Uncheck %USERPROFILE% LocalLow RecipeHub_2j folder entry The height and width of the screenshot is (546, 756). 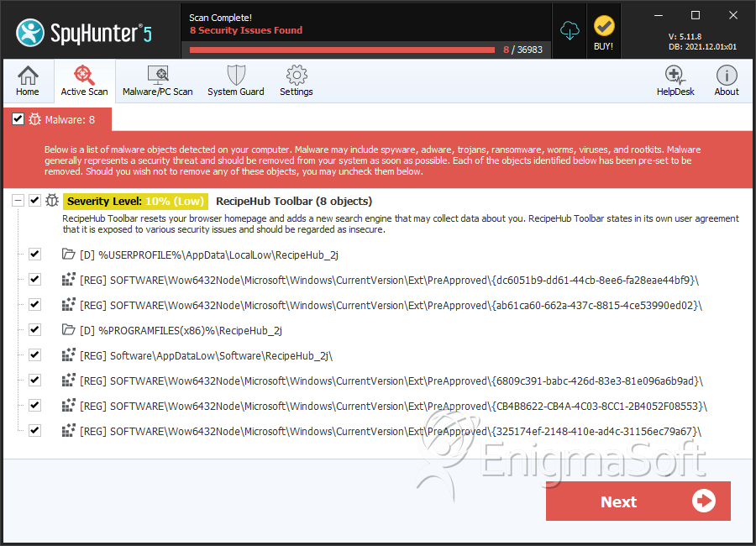pyautogui.click(x=34, y=255)
